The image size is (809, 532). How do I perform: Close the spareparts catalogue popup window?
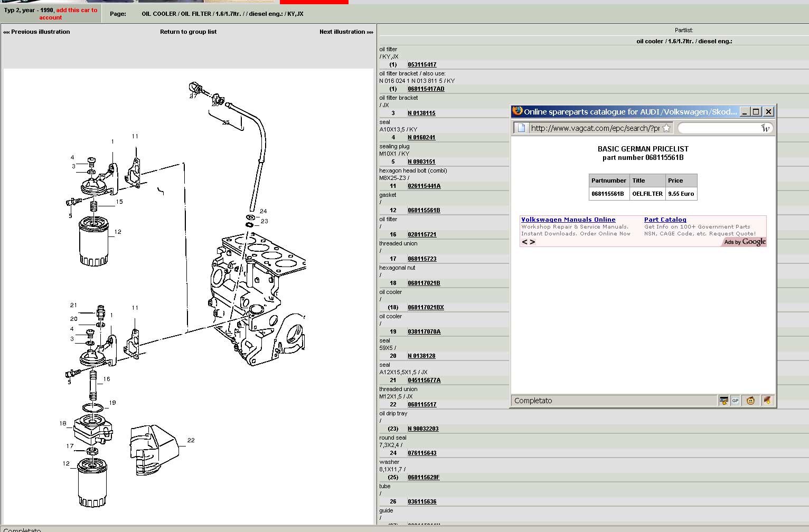(768, 111)
